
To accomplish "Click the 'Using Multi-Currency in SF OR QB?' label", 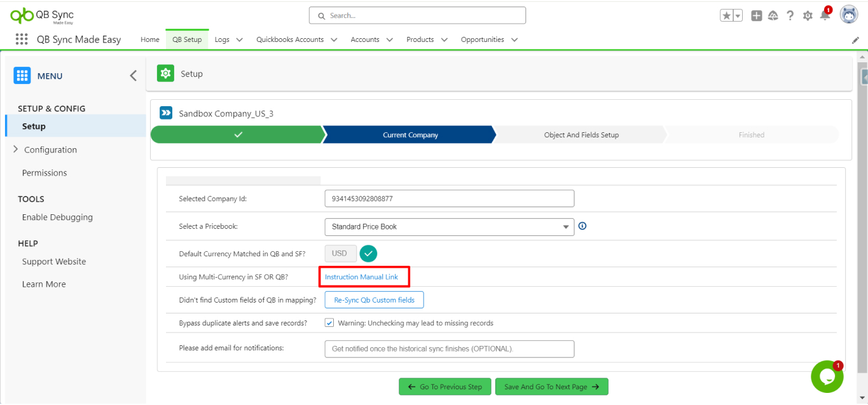I will pyautogui.click(x=234, y=277).
